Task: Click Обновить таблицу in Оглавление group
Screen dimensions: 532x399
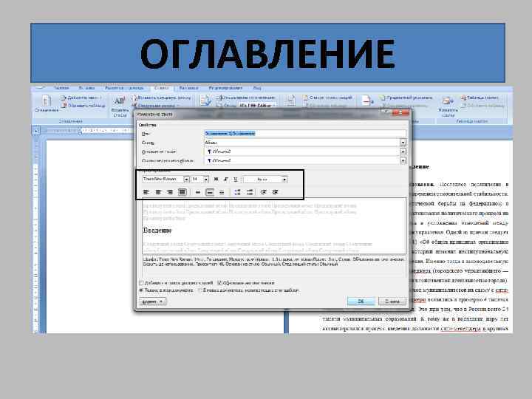Action: point(83,106)
